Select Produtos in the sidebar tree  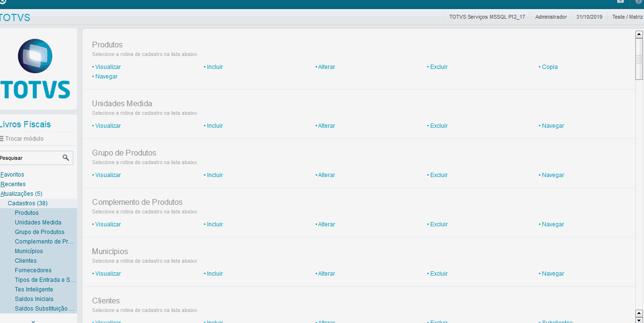click(x=27, y=213)
